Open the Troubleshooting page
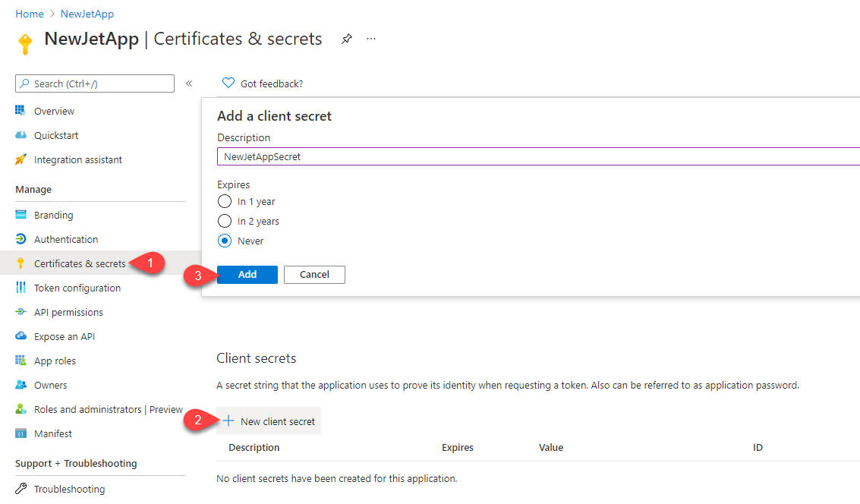860x504 pixels. point(69,489)
